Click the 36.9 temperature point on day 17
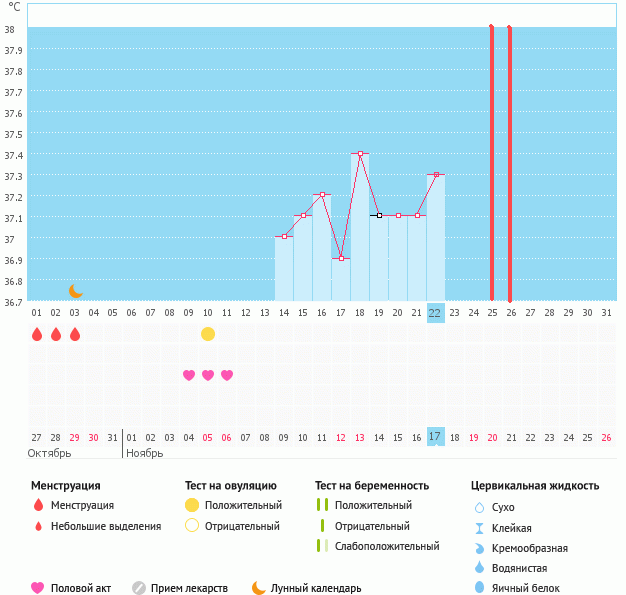Screen dimensions: 626x595 click(341, 259)
